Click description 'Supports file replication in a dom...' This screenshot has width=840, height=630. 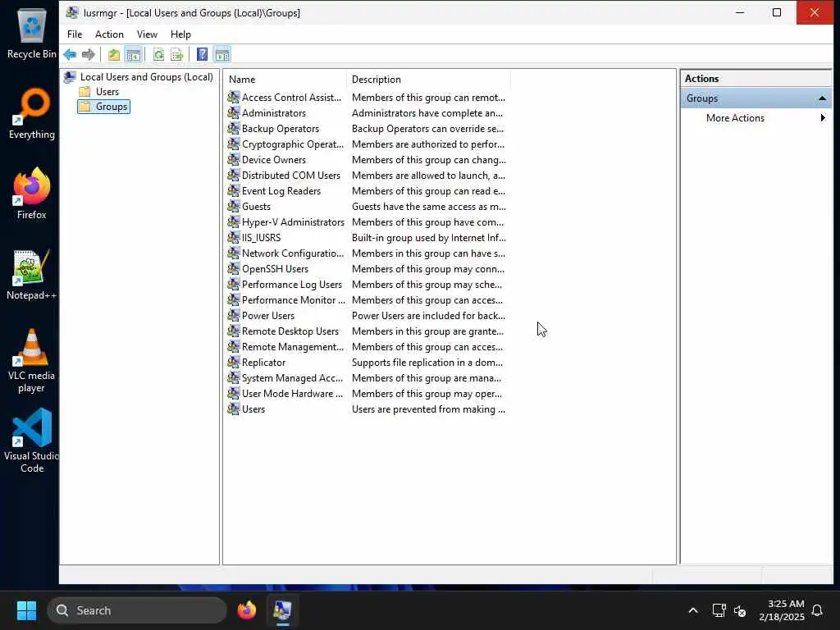(427, 362)
